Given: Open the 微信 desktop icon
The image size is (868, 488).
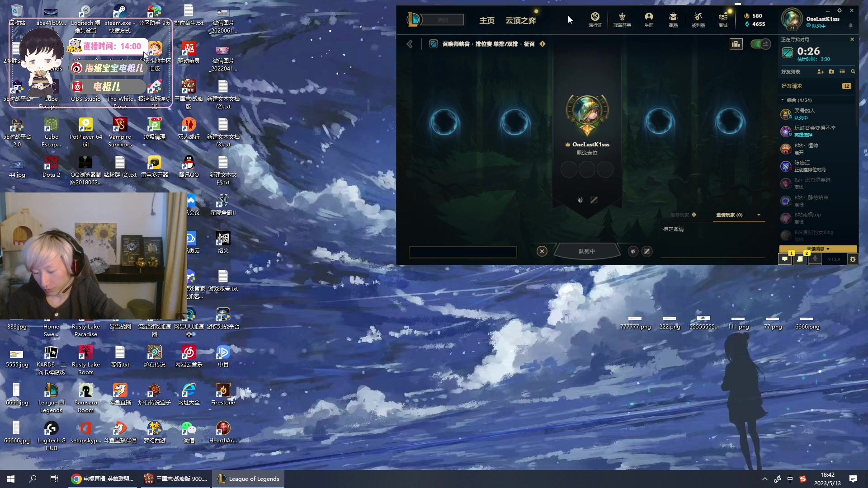Looking at the screenshot, I should click(189, 432).
